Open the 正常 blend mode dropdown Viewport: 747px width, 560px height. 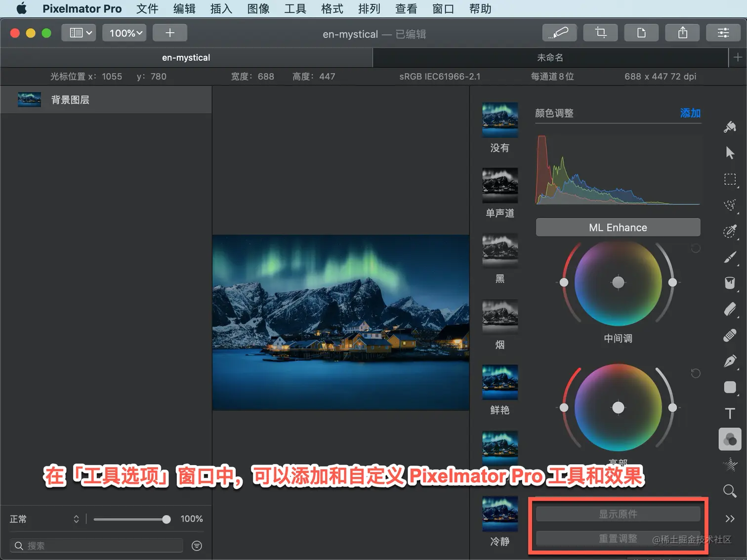point(44,519)
